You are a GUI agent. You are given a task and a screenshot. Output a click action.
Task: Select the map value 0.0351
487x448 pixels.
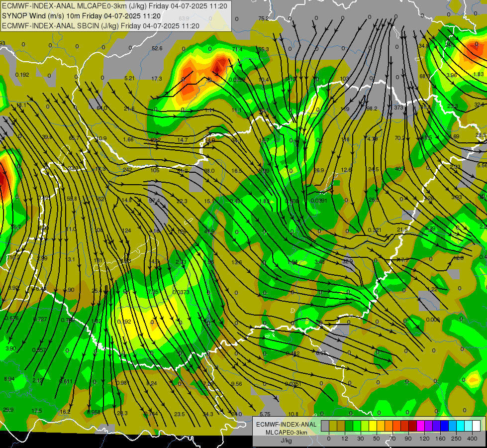293,384
